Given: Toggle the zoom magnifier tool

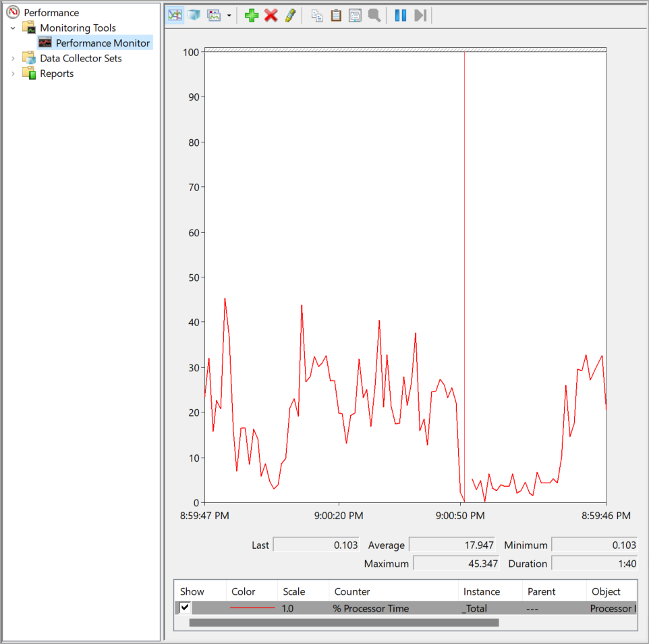Looking at the screenshot, I should [373, 15].
